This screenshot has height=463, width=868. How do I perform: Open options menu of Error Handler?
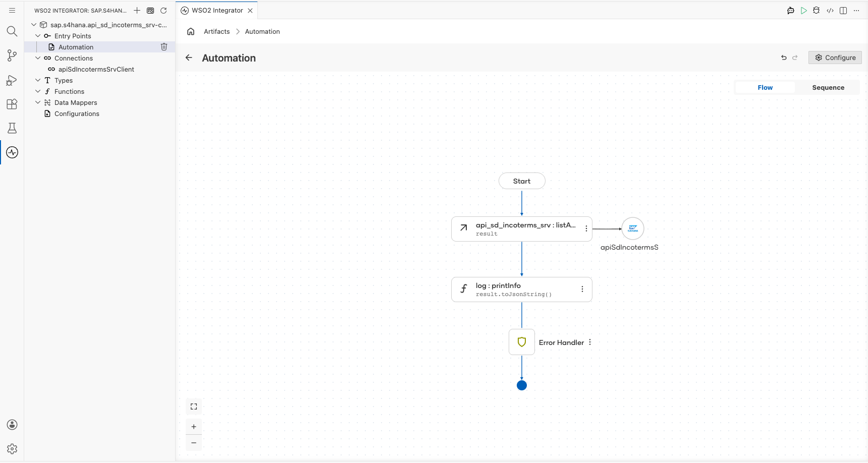(590, 342)
